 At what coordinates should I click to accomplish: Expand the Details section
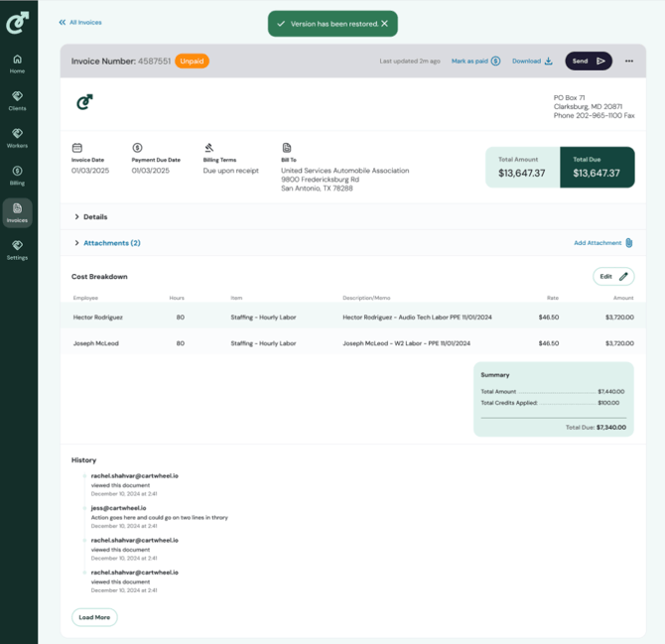(x=77, y=216)
